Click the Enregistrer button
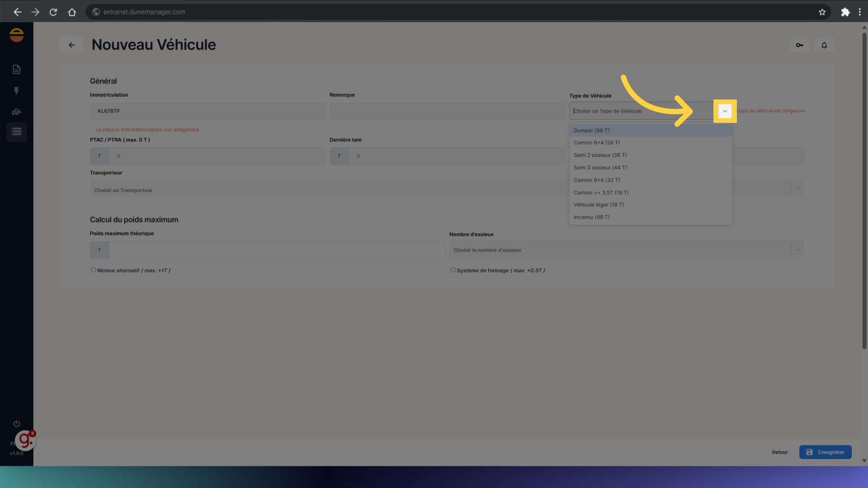The width and height of the screenshot is (868, 488). click(x=825, y=452)
